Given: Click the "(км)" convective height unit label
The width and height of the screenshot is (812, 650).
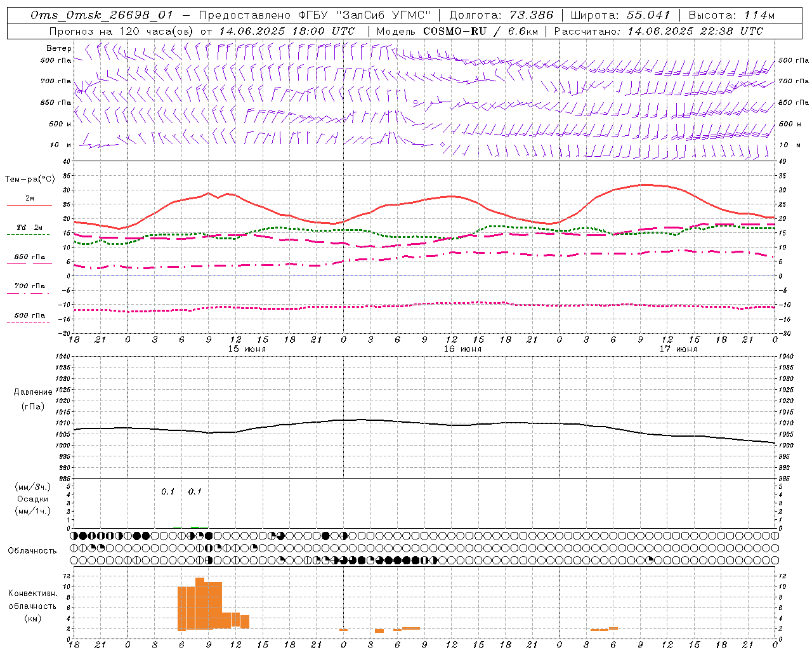Looking at the screenshot, I should (x=33, y=618).
